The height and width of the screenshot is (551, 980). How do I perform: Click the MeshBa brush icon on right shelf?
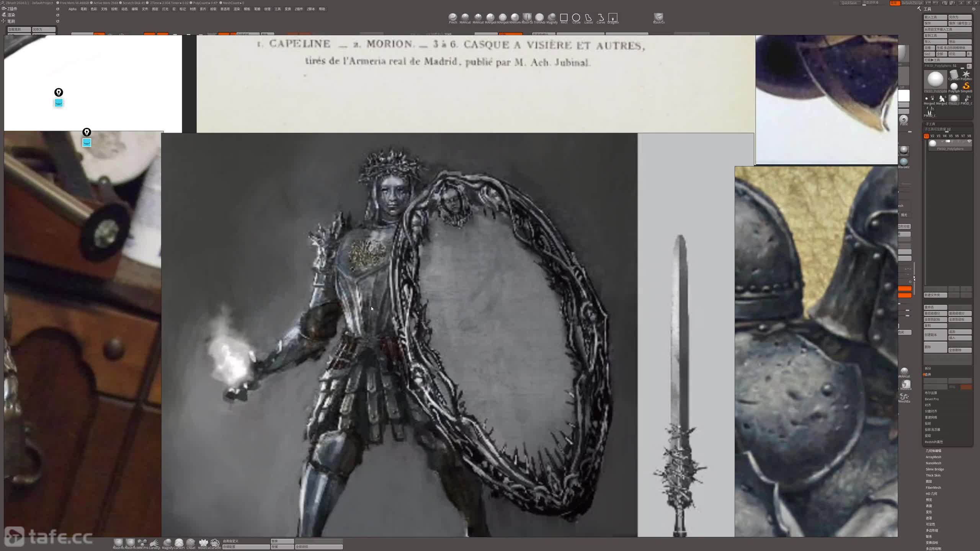(904, 398)
